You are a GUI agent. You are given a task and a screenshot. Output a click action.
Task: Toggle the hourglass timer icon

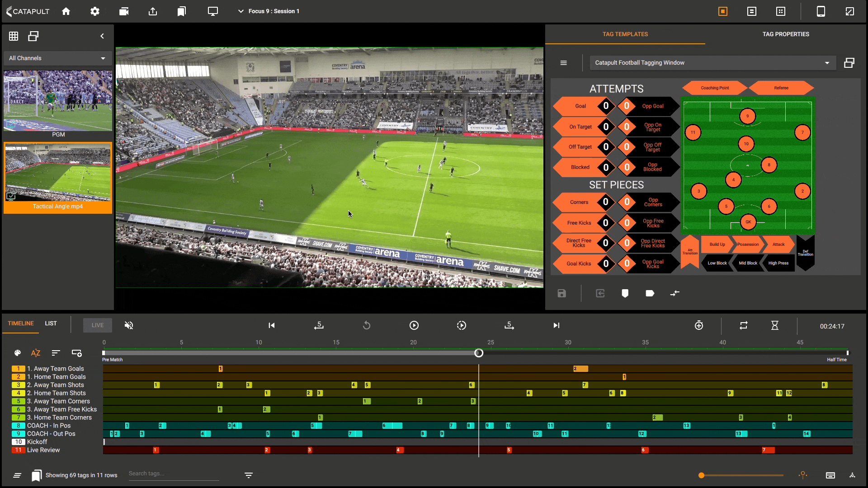pyautogui.click(x=775, y=325)
